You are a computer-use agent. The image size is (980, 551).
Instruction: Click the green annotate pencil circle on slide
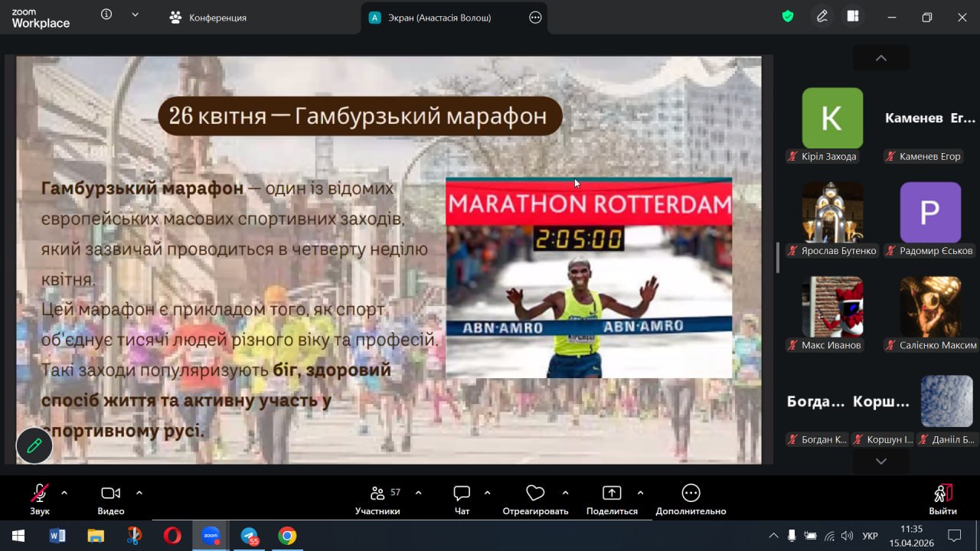coord(34,445)
